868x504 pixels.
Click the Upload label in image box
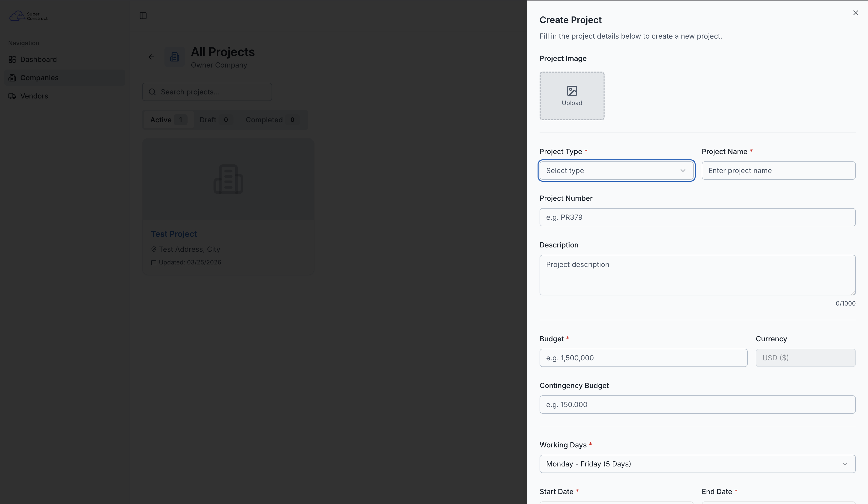pyautogui.click(x=572, y=103)
